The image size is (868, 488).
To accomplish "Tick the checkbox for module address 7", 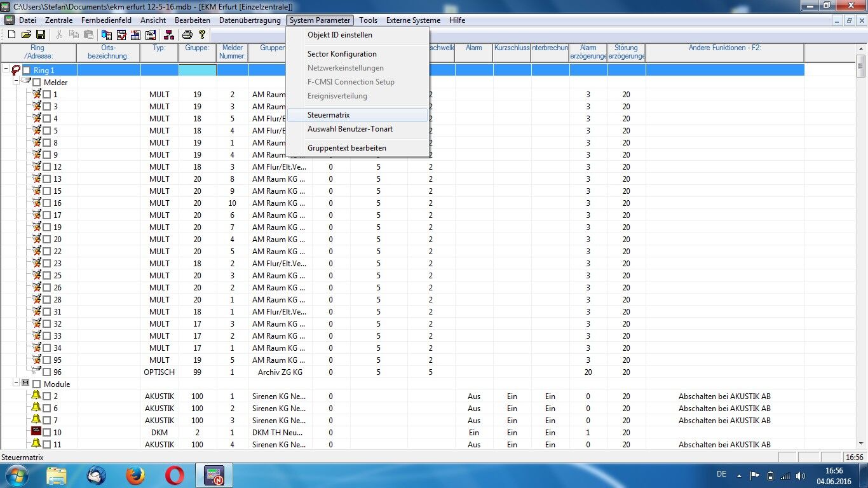I will click(x=47, y=421).
